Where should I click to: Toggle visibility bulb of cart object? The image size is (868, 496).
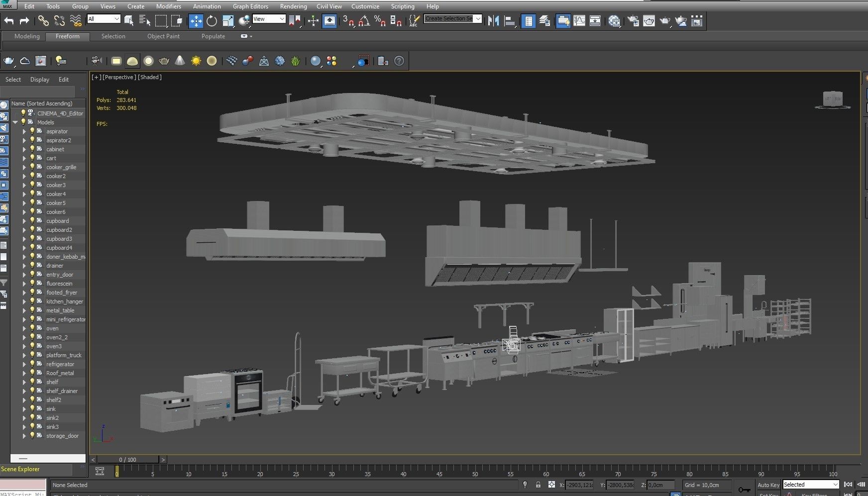point(32,158)
